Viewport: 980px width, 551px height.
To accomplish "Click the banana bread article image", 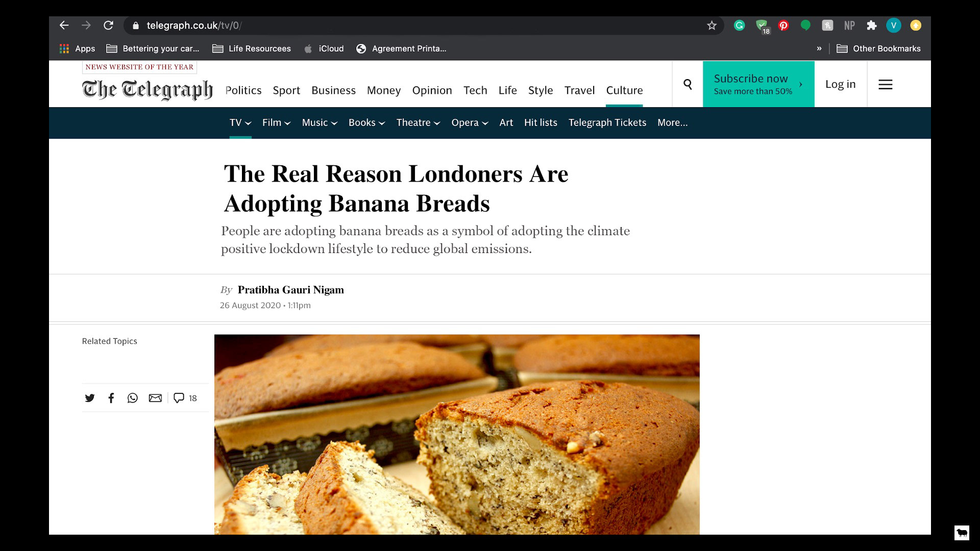I will 457,435.
